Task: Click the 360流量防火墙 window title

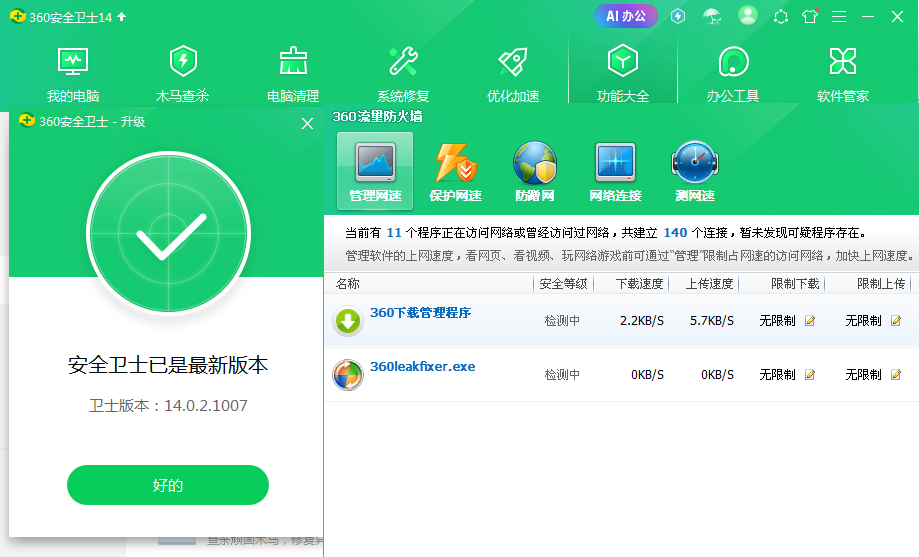Action: [x=377, y=117]
